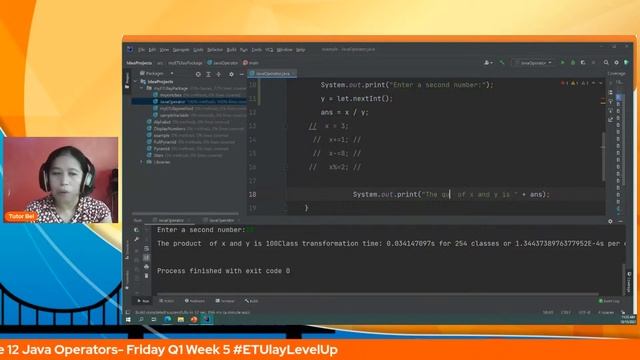This screenshot has width=640, height=360.
Task: Click the green Run button in toolbar
Action: pos(562,62)
